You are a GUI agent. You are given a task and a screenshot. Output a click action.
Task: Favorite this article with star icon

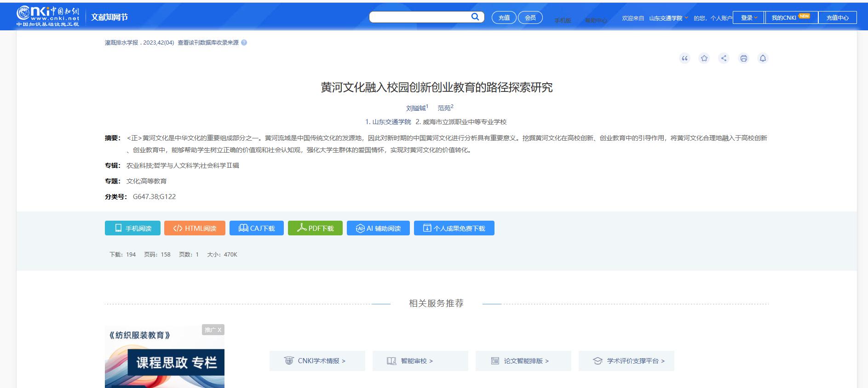click(704, 58)
